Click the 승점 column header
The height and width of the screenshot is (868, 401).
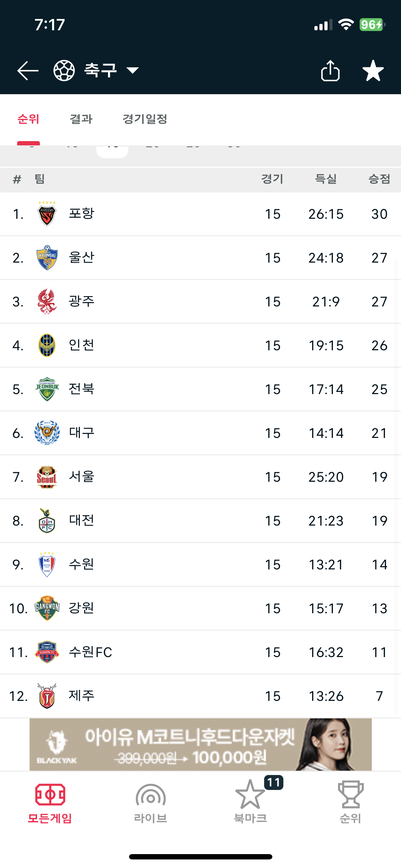(379, 179)
